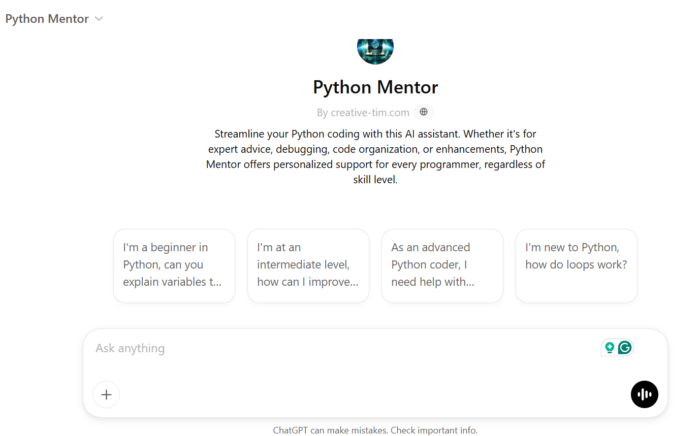Choose the intermediate level improvement prompt
700x436 pixels.
point(308,265)
